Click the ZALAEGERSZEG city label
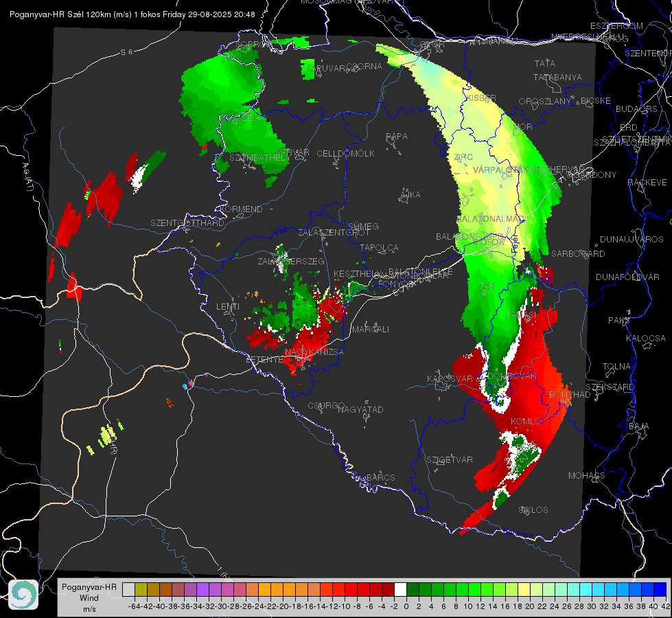 tap(291, 261)
